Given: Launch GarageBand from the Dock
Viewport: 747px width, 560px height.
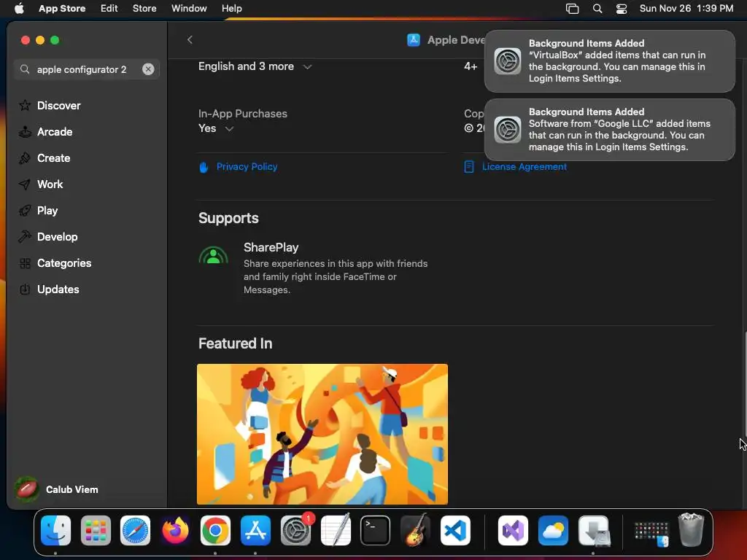Looking at the screenshot, I should tap(415, 529).
